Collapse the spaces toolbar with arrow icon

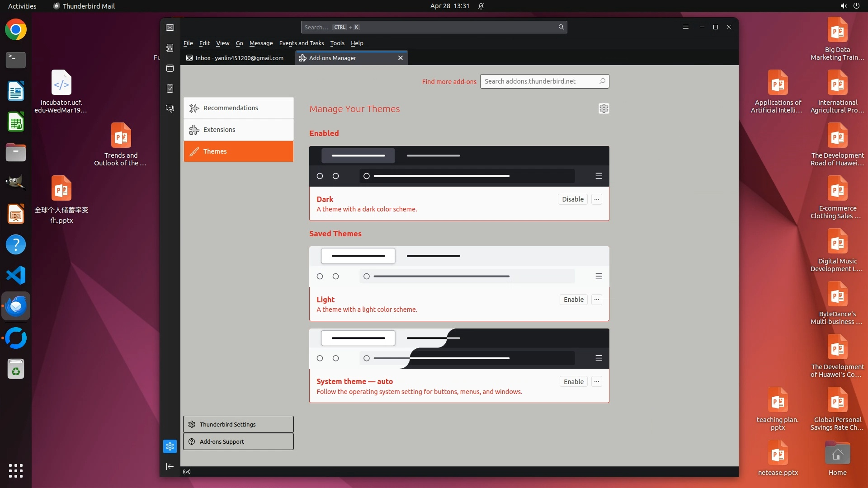[x=170, y=466]
